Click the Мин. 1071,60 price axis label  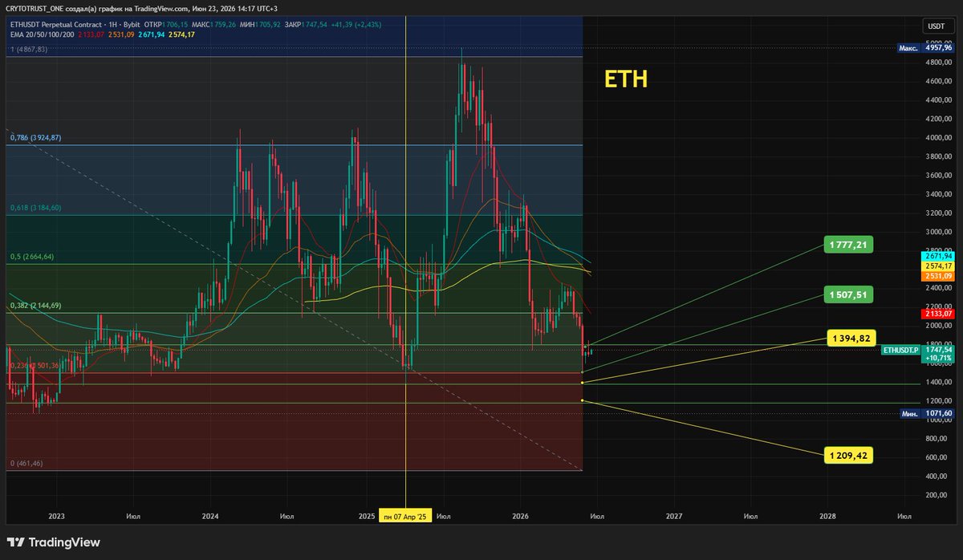tap(925, 413)
